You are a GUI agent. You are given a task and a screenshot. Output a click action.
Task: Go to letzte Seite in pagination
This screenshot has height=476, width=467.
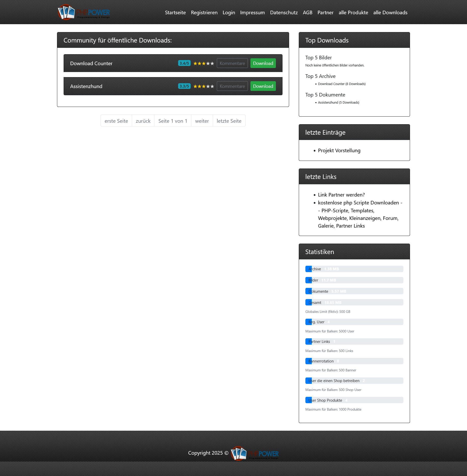(229, 121)
